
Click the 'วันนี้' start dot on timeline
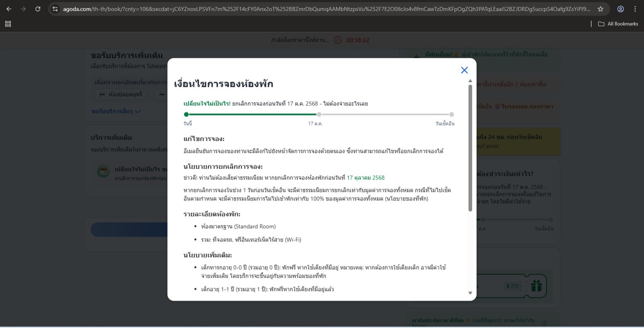[x=186, y=114]
